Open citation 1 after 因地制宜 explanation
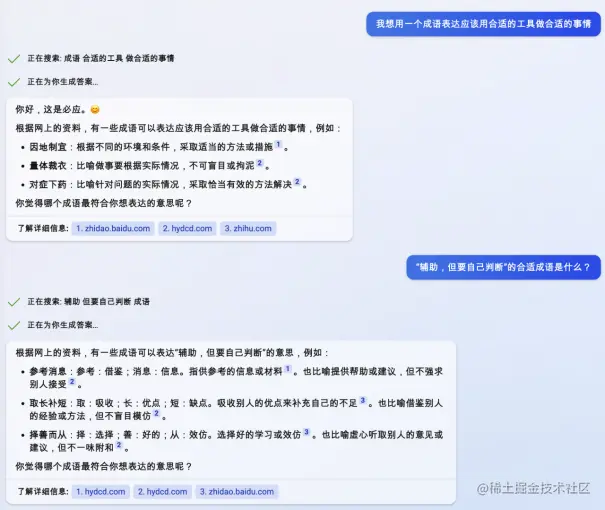This screenshot has width=605, height=510. (278, 145)
